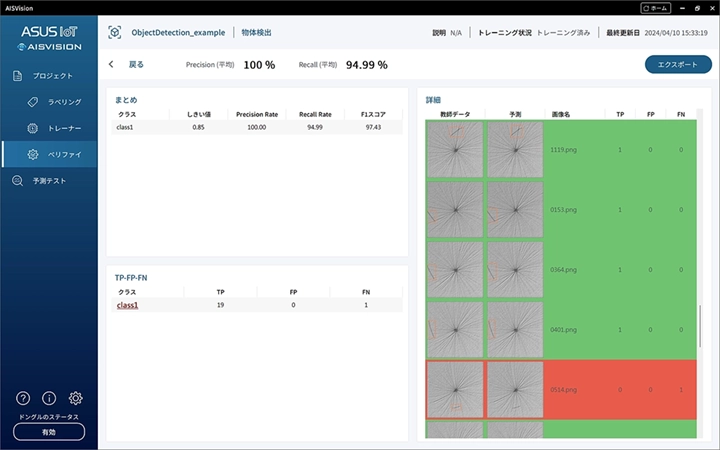Open teacher data thumbnail for 1119.png

pyautogui.click(x=455, y=150)
